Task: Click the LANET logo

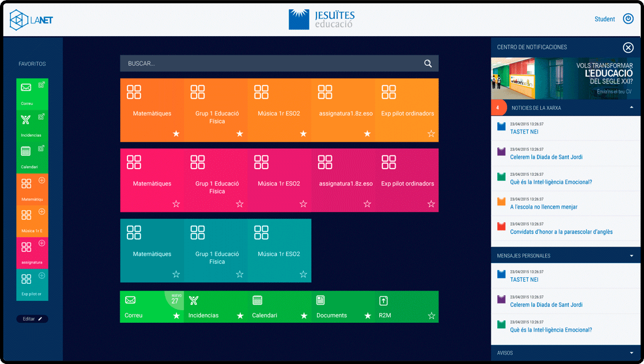Action: click(x=30, y=19)
